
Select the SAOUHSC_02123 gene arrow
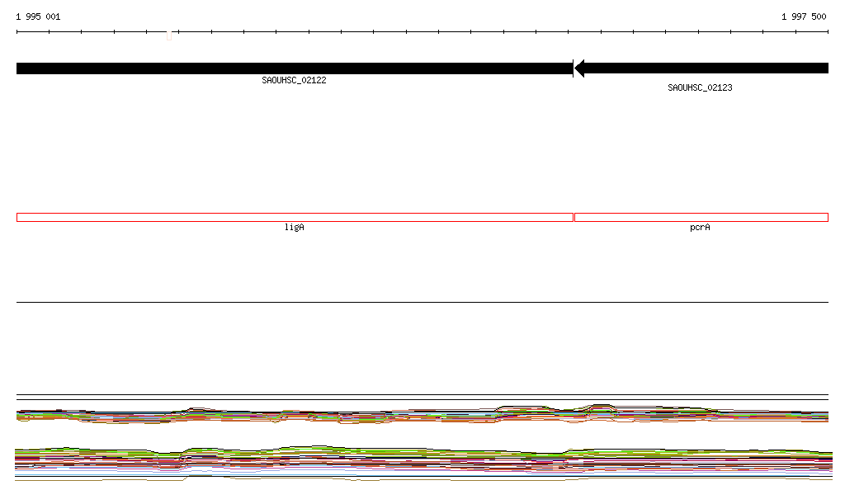tap(701, 68)
